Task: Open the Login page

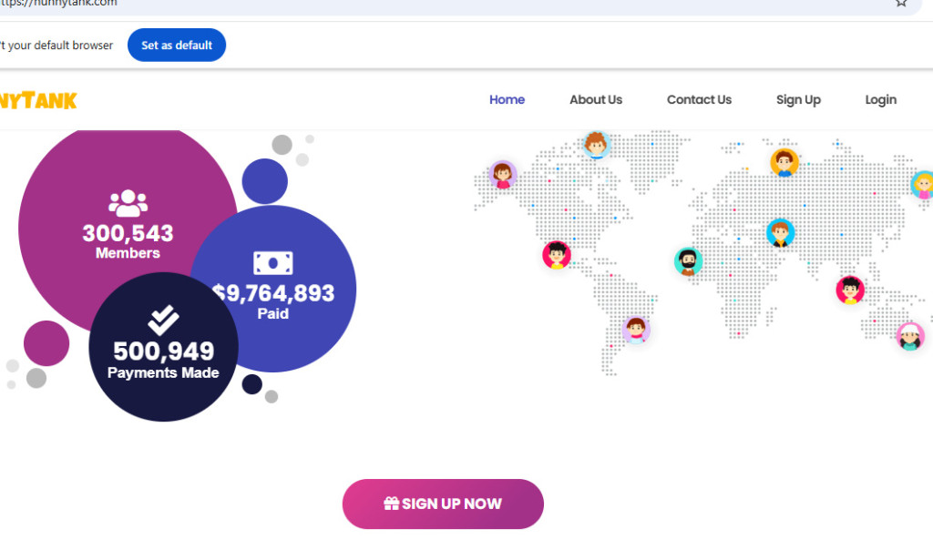Action: click(880, 99)
